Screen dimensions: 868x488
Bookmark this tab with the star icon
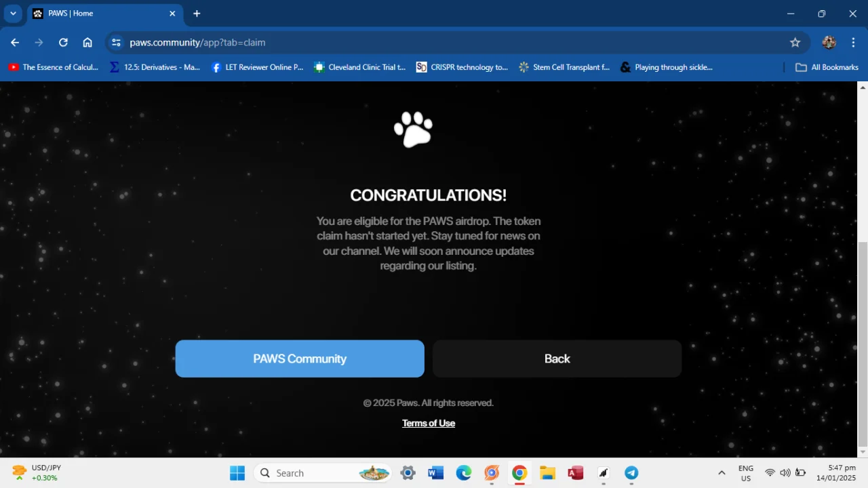[795, 42]
